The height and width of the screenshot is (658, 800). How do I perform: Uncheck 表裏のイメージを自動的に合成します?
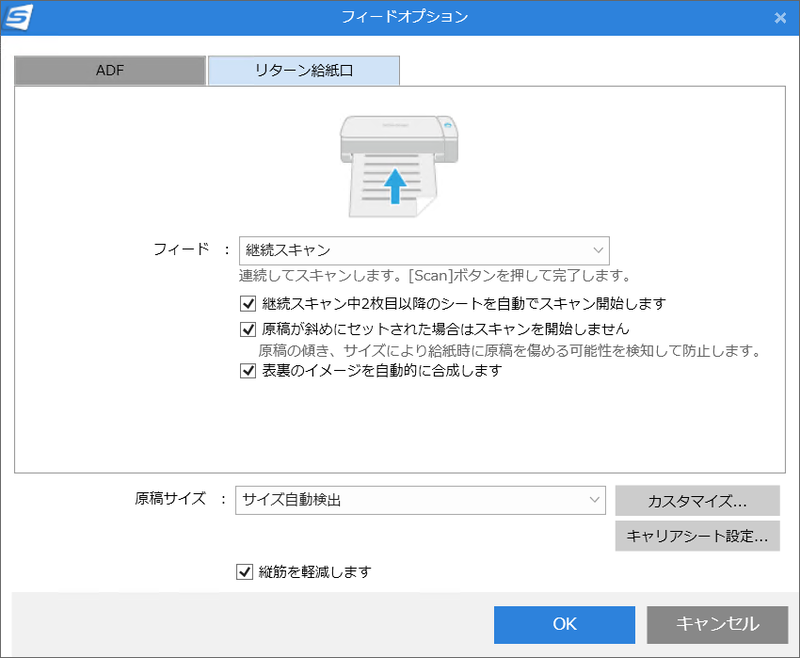click(x=247, y=370)
